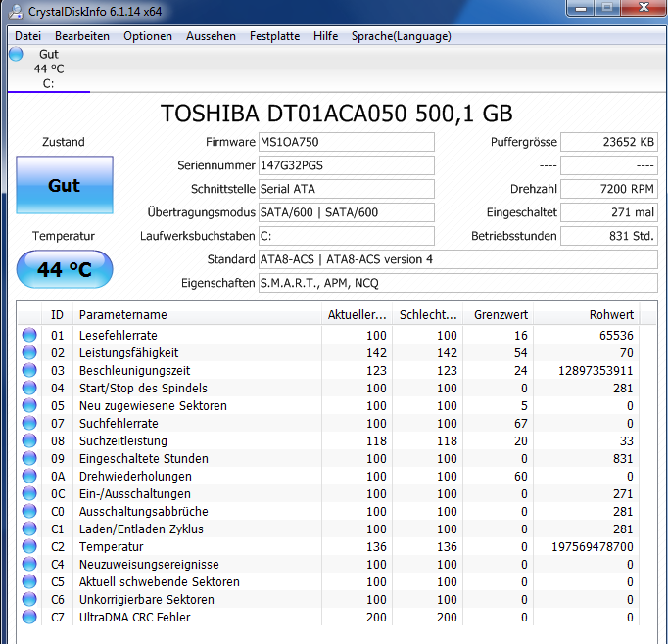Viewport: 668px width, 644px height.
Task: Click status orb of Start/Stop des Spindels row
Action: coord(29,388)
